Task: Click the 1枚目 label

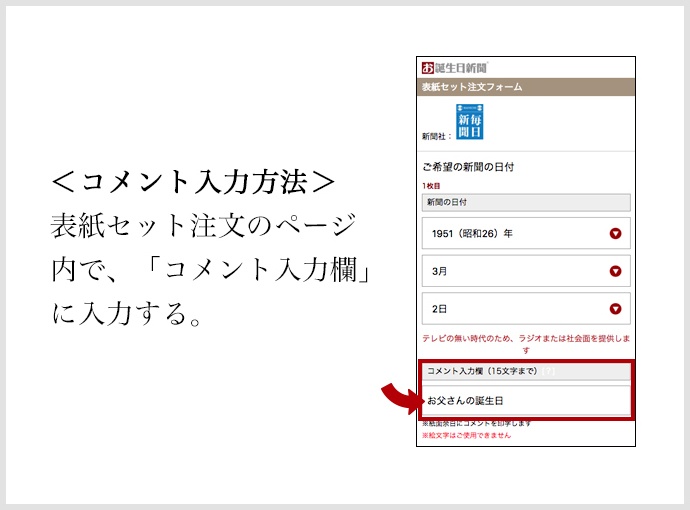Action: 431,186
